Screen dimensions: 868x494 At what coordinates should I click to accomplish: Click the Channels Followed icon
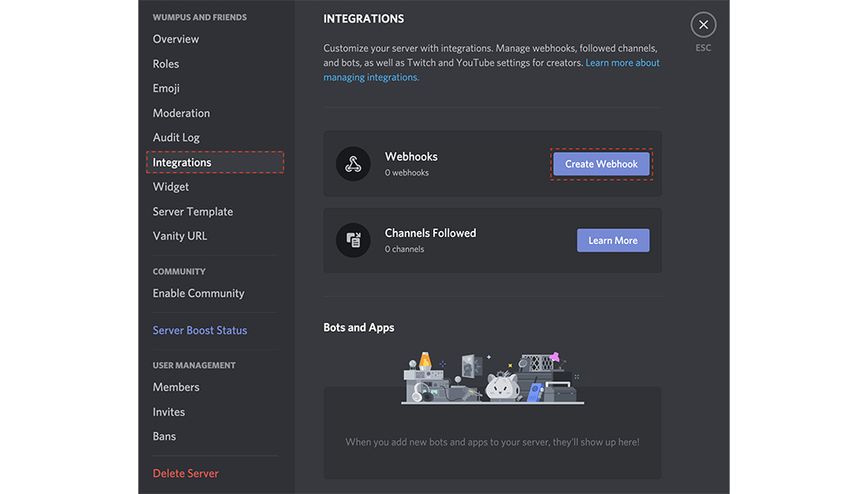click(352, 240)
